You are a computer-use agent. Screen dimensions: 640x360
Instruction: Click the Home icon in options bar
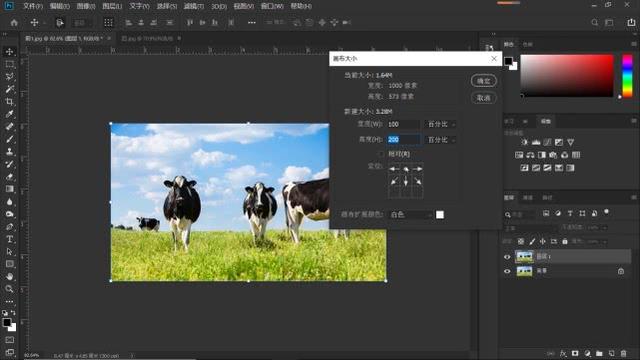(x=14, y=22)
